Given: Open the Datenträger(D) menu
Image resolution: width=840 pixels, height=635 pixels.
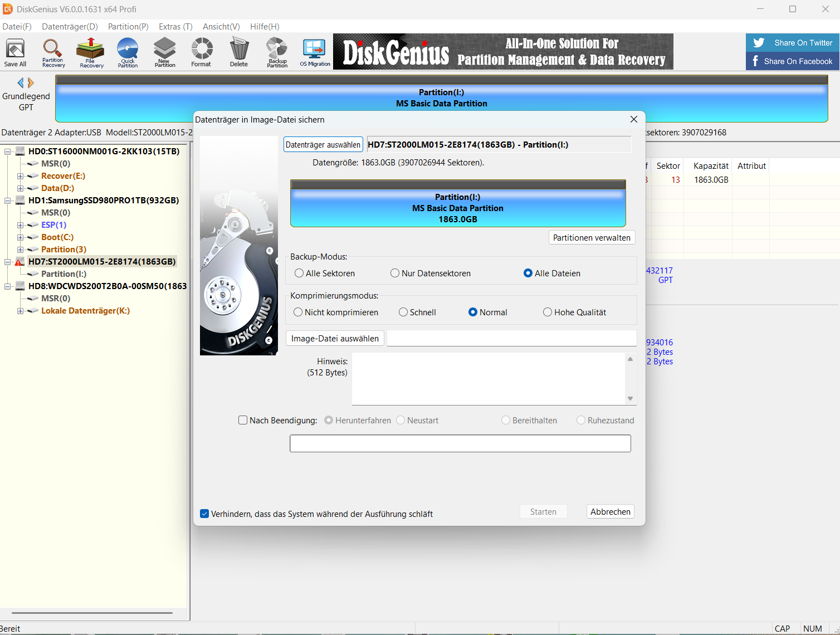Looking at the screenshot, I should click(70, 27).
